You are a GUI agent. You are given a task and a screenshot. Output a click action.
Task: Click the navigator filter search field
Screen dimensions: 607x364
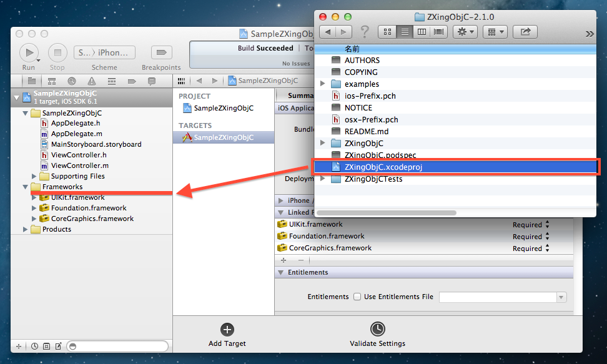117,346
